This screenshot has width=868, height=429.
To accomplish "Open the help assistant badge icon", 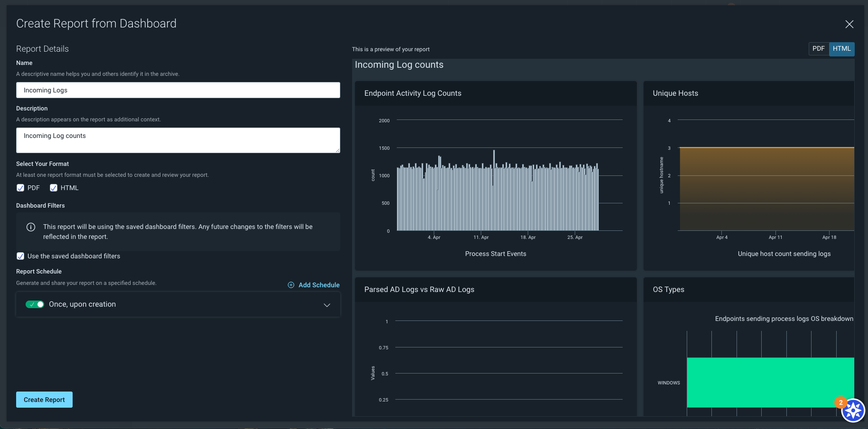I will coord(853,410).
